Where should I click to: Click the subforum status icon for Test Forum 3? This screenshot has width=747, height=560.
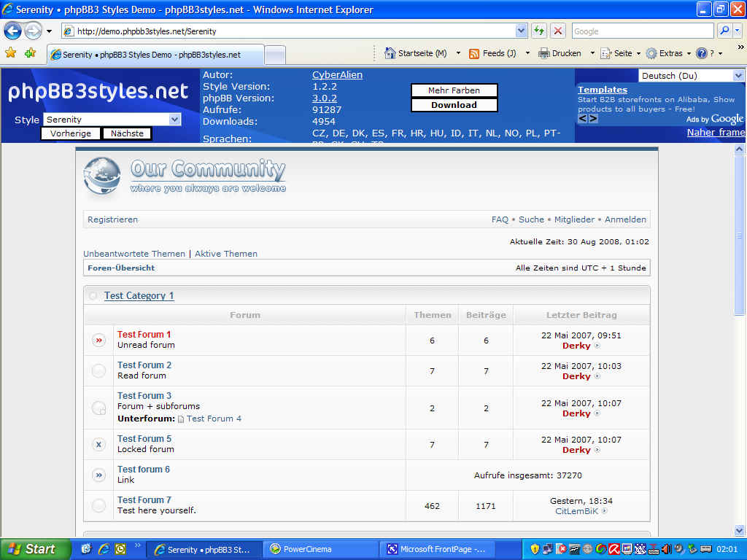coord(98,408)
